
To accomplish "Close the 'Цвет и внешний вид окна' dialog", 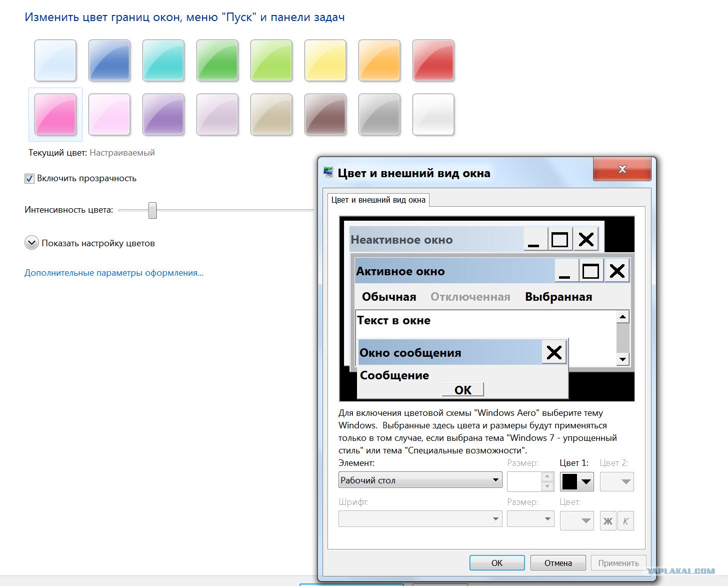I will pos(622,169).
